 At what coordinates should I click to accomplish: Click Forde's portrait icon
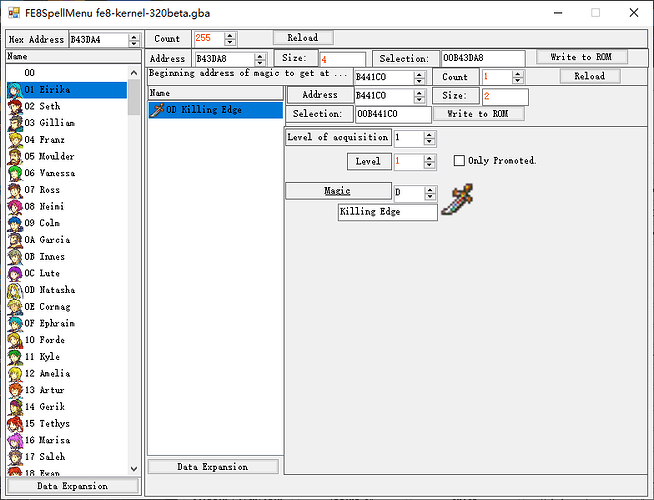pos(15,340)
